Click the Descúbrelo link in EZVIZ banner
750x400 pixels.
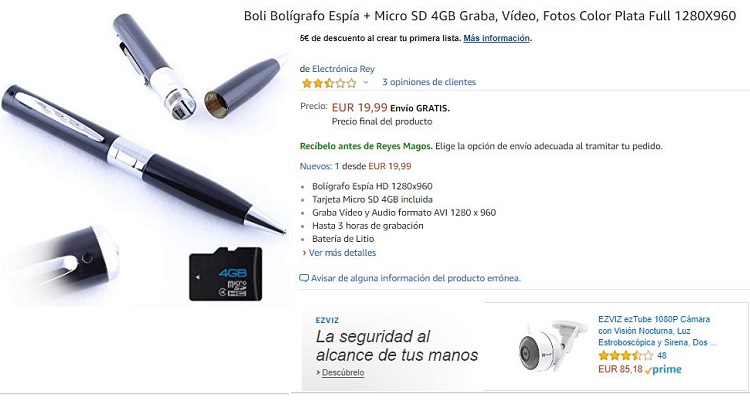343,372
